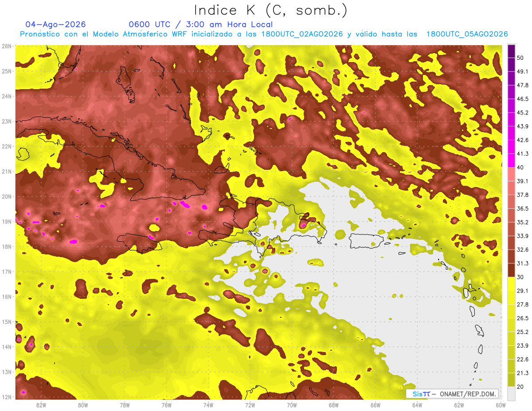The width and height of the screenshot is (532, 411).
Task: Click the colorbar value '46.5'
Action: coord(523,99)
